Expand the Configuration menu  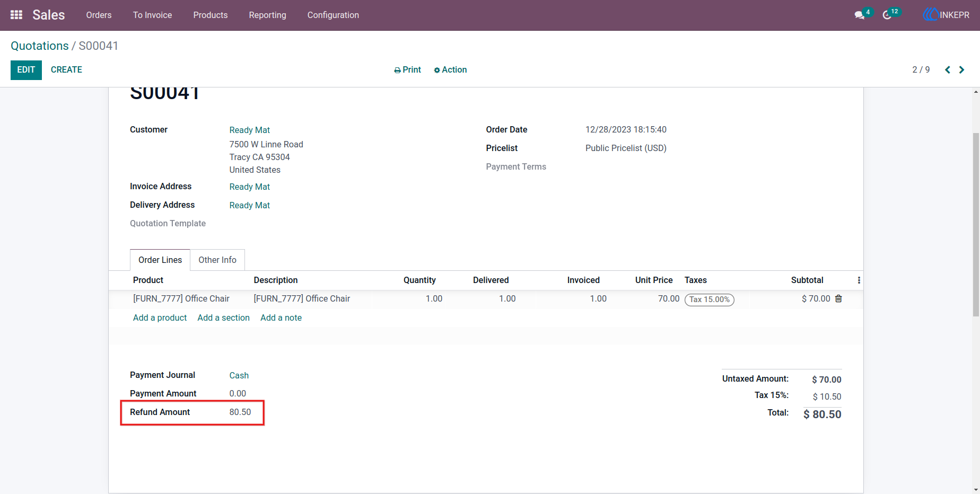click(333, 15)
